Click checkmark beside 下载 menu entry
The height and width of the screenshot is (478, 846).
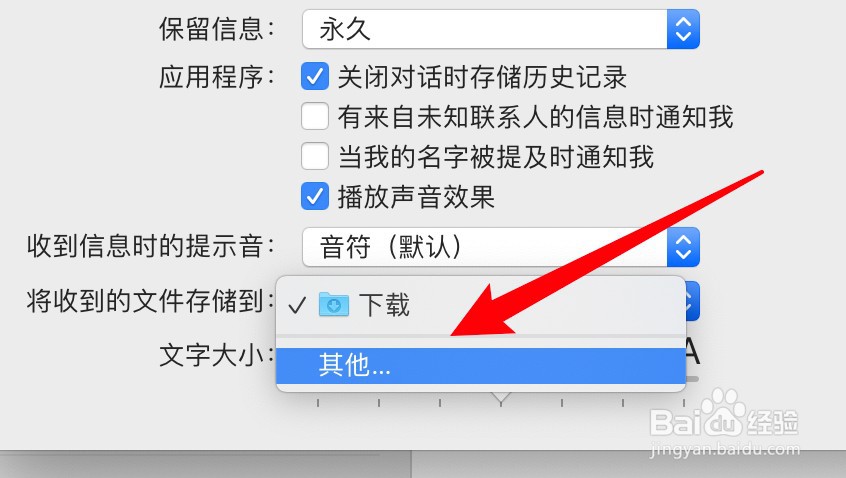tap(297, 306)
